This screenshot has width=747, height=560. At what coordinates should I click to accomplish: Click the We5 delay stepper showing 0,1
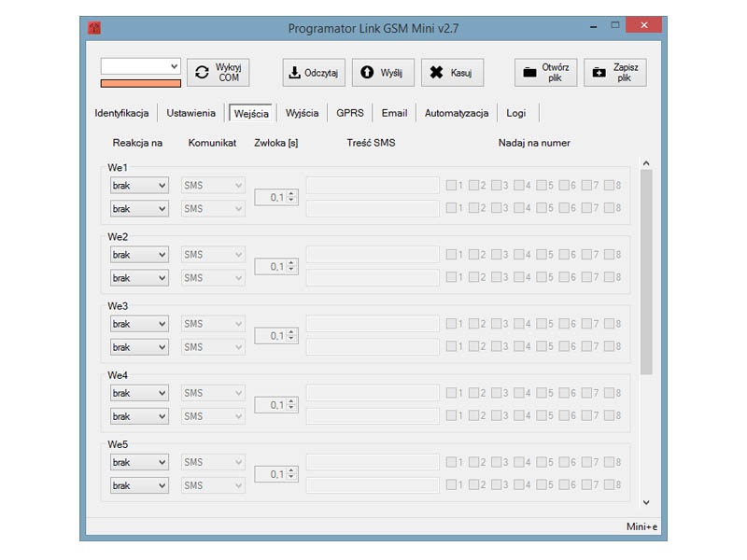click(x=276, y=474)
